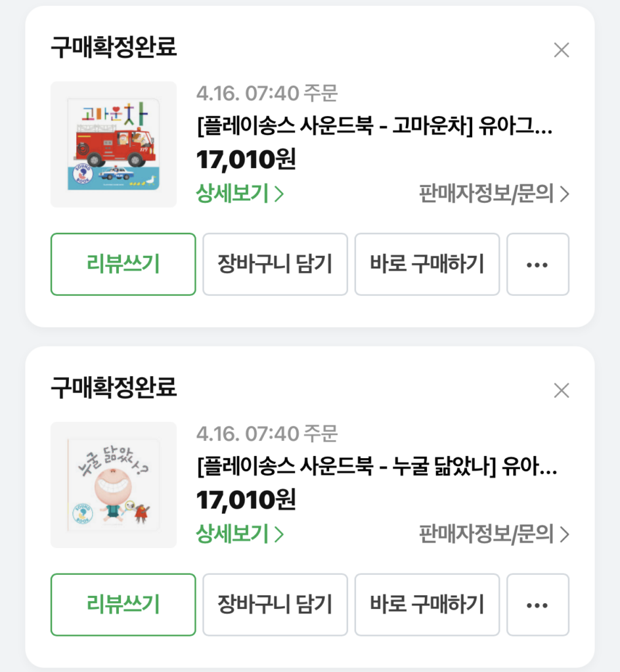
Task: Dismiss the 고마운차 order card with X
Action: pos(562,50)
